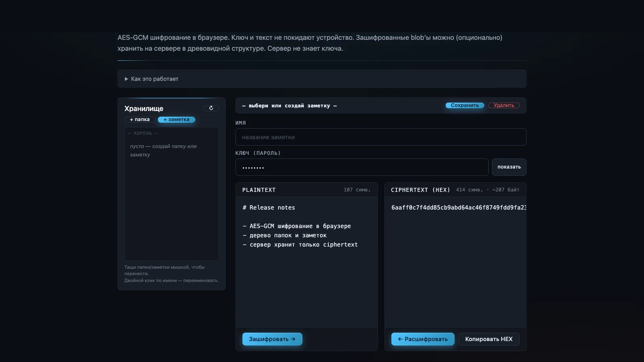644x362 pixels.
Task: Click the '← Расшифровать' button
Action: pyautogui.click(x=423, y=339)
